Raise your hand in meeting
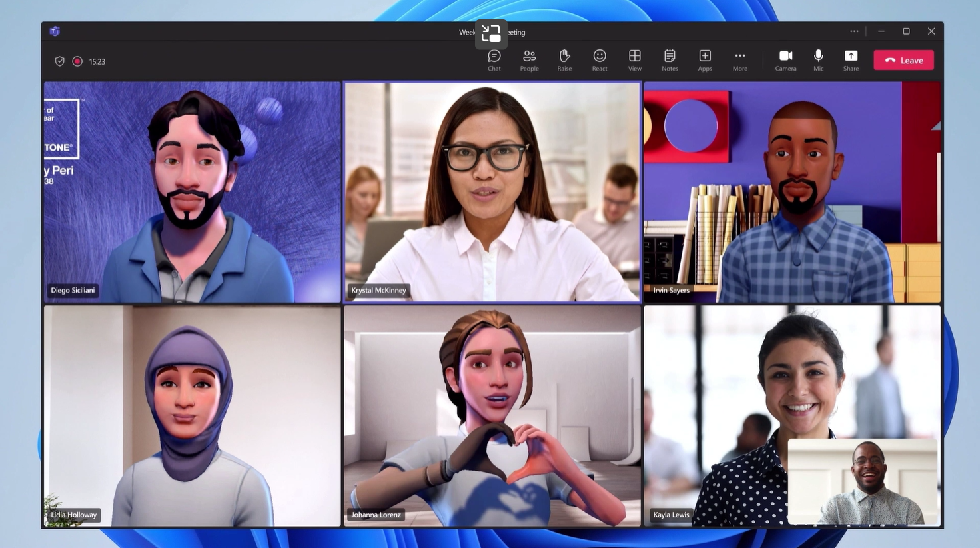The height and width of the screenshot is (548, 980). 564,60
